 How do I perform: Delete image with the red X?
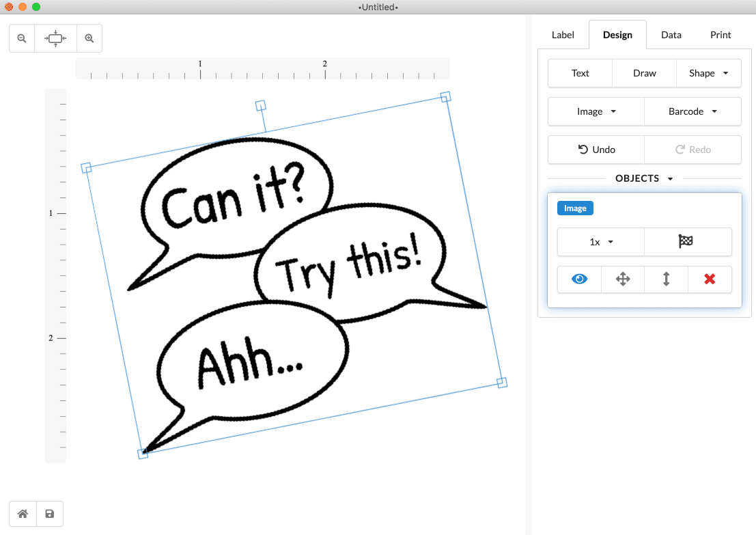(x=710, y=279)
